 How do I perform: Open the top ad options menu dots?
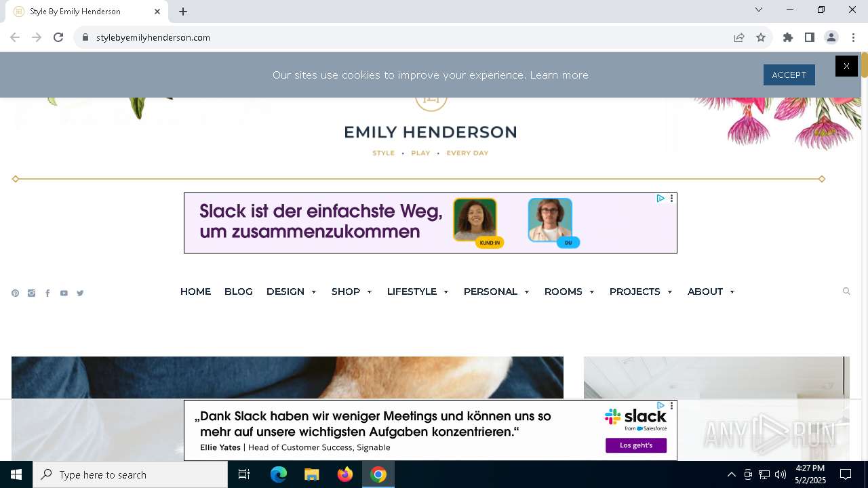point(671,199)
